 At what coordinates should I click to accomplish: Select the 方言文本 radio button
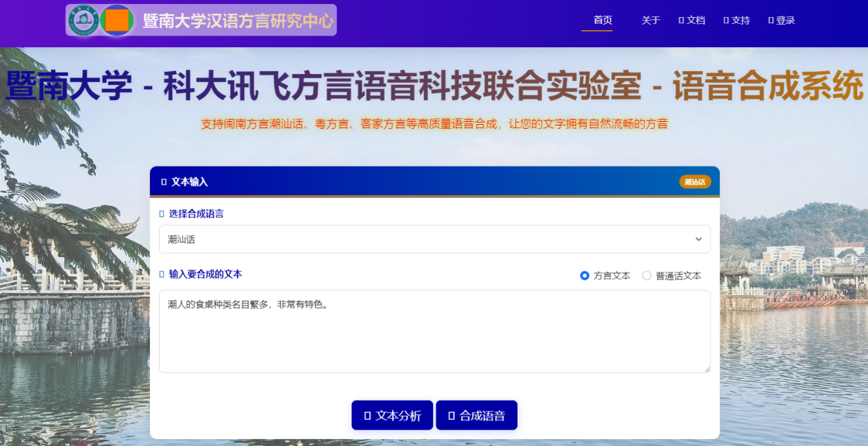coord(584,276)
